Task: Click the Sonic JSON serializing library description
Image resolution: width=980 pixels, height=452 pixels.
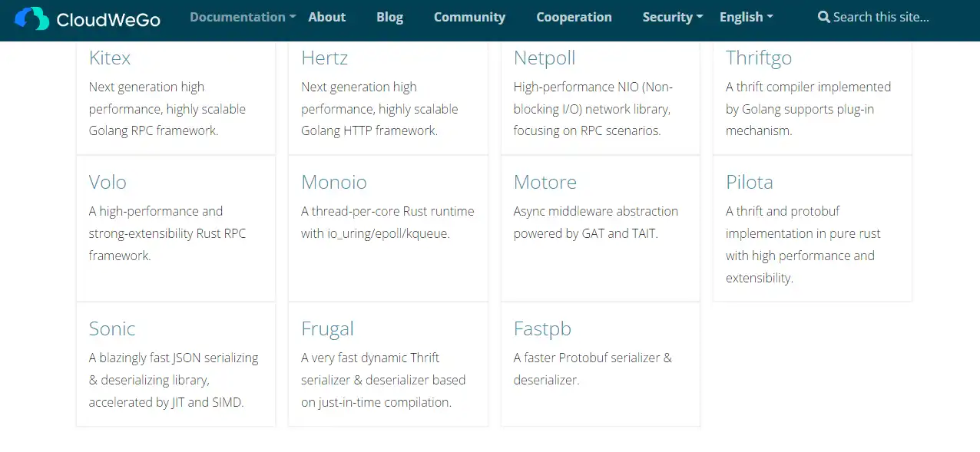Action: coord(174,380)
